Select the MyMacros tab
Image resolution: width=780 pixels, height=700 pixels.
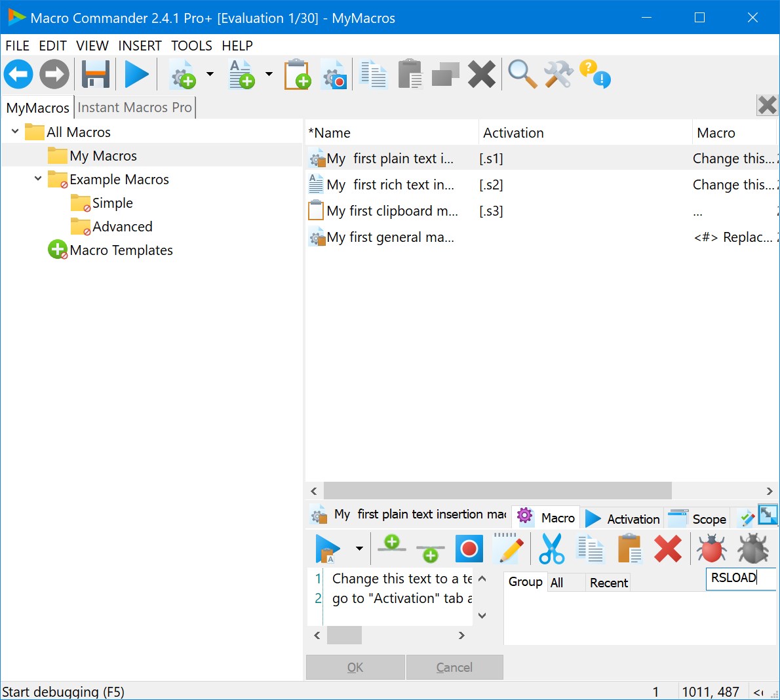click(38, 107)
